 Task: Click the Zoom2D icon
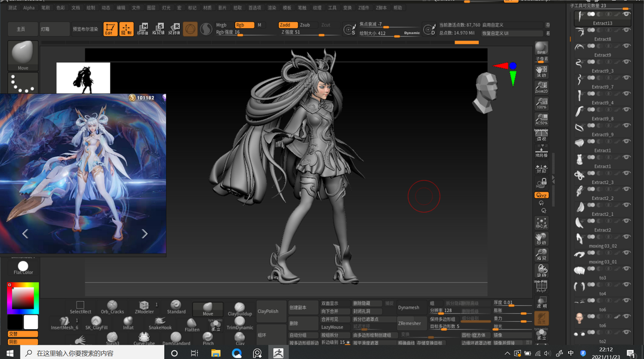(542, 87)
